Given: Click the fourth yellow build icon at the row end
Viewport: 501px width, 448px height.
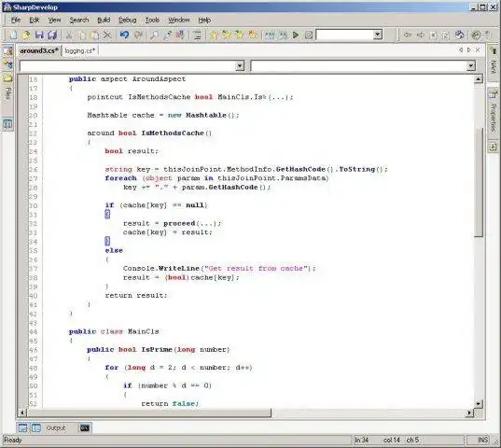Looking at the screenshot, I should pyautogui.click(x=253, y=35).
